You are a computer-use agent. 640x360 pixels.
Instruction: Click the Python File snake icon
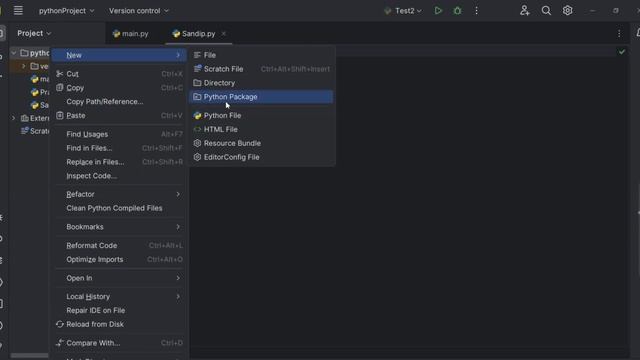tap(197, 116)
